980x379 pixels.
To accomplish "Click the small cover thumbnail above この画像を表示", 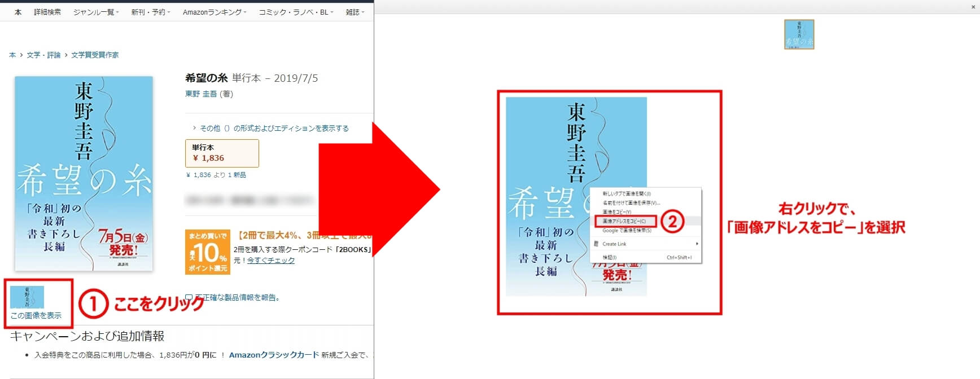I will (27, 297).
